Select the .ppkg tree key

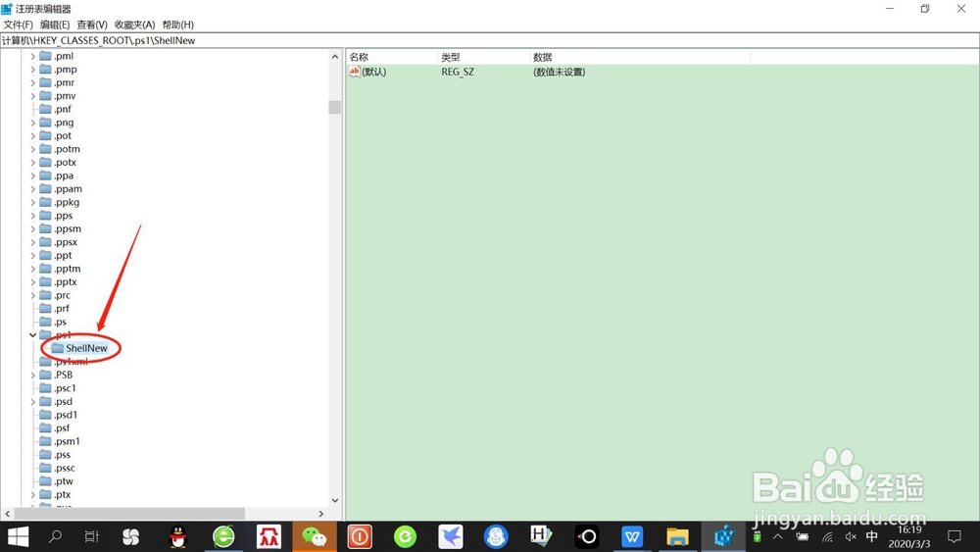pyautogui.click(x=67, y=203)
